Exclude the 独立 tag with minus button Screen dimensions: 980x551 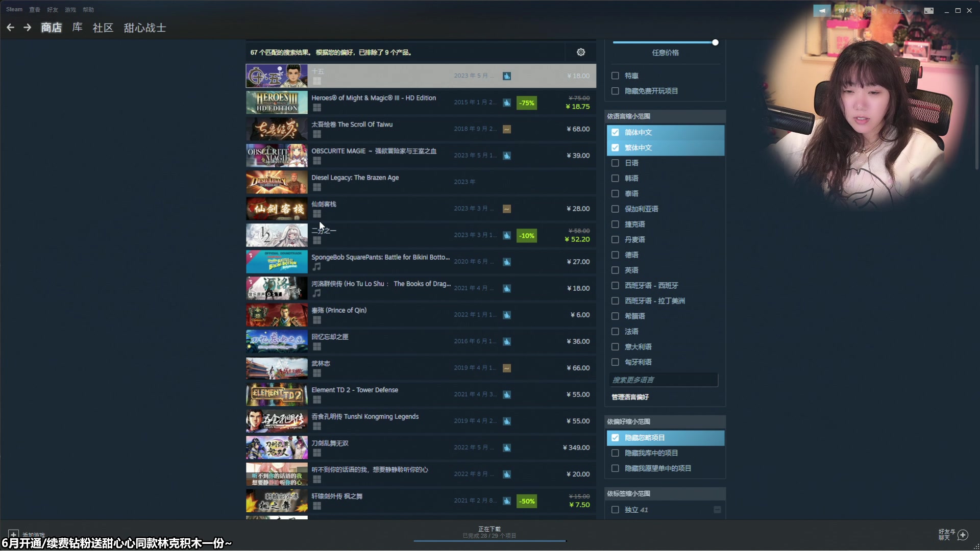point(717,510)
